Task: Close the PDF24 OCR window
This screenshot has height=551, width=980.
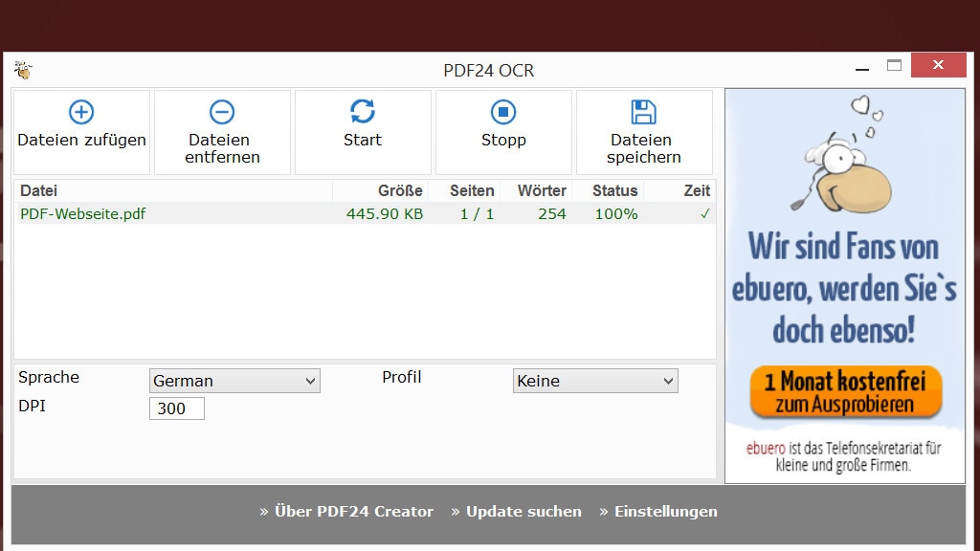Action: click(x=938, y=65)
